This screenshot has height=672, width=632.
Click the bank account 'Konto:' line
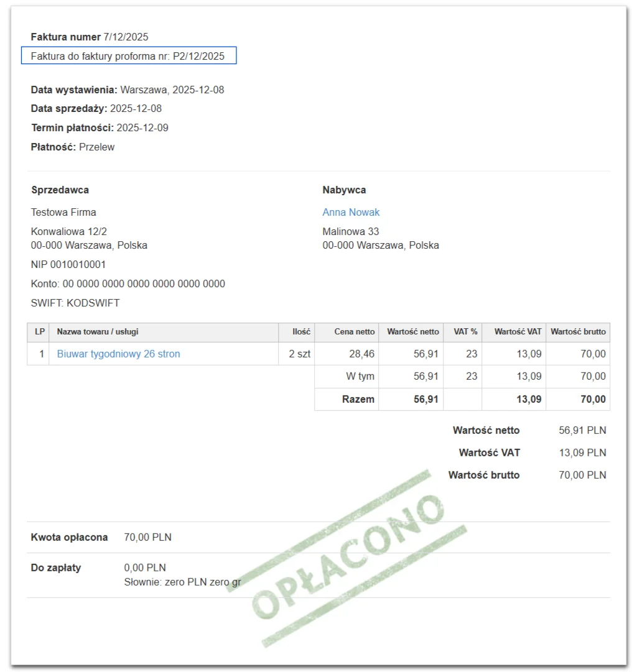tap(128, 283)
